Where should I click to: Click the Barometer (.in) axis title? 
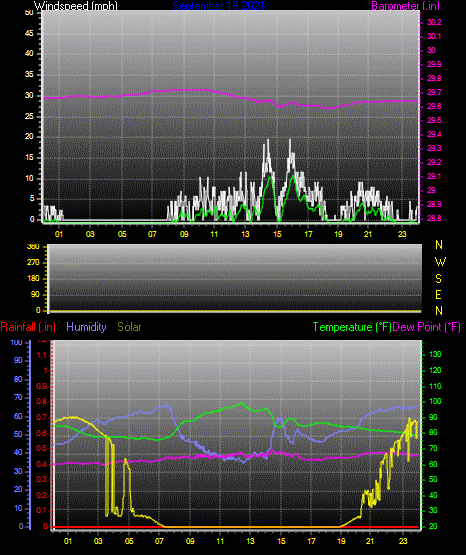(x=405, y=5)
